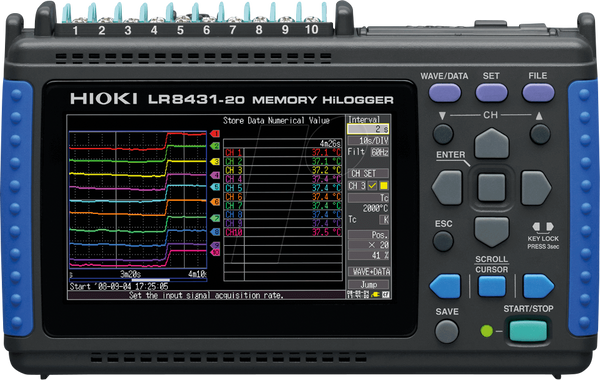Push the blue scroll-right arrow key
This screenshot has width=600, height=380.
click(x=538, y=286)
